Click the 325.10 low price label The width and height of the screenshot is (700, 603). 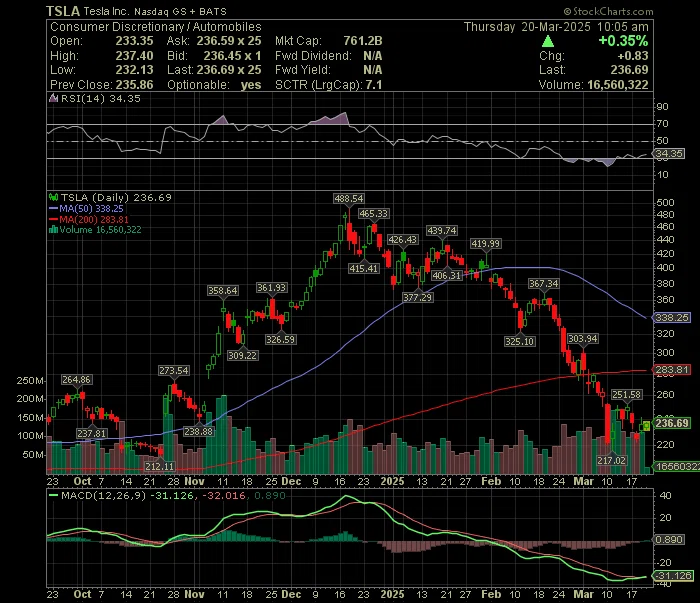click(520, 341)
